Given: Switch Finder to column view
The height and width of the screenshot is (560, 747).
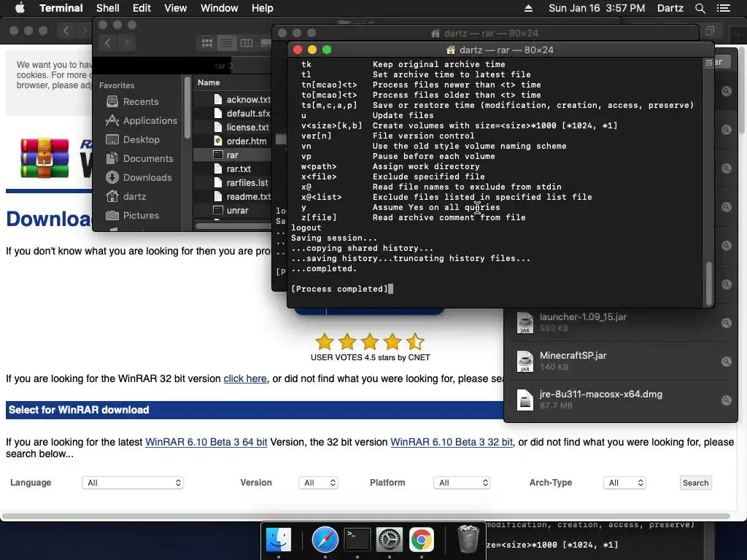Looking at the screenshot, I should tap(247, 43).
